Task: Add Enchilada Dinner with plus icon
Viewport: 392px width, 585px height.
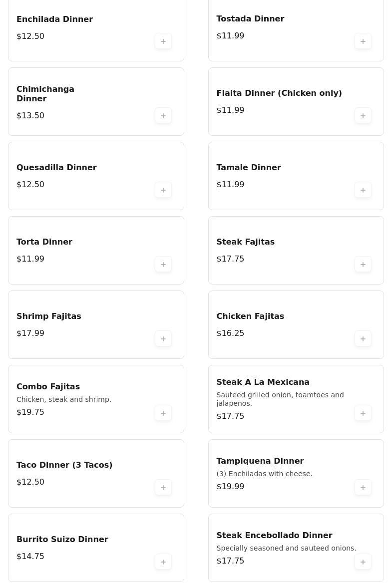Action: click(x=163, y=41)
